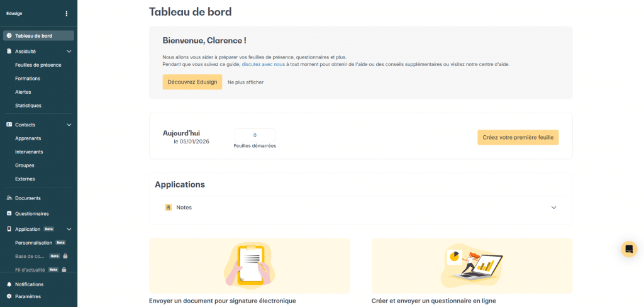
Task: Open the Alertes page
Action: (23, 92)
